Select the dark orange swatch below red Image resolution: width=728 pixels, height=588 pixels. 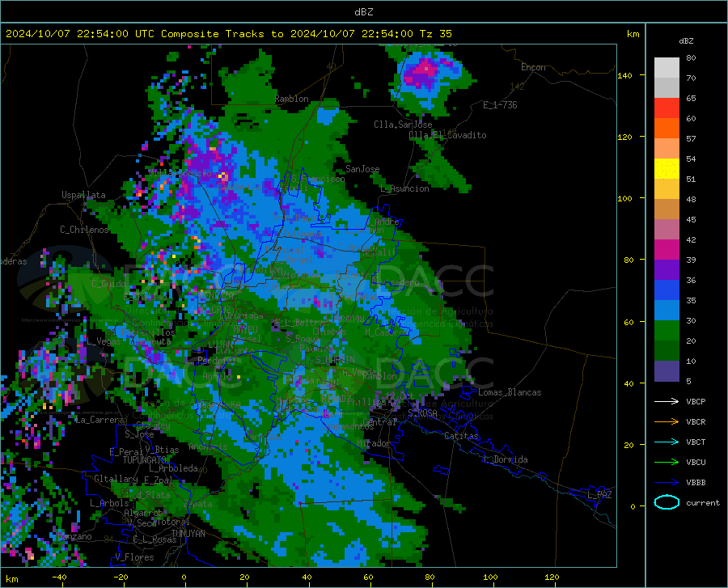667,128
